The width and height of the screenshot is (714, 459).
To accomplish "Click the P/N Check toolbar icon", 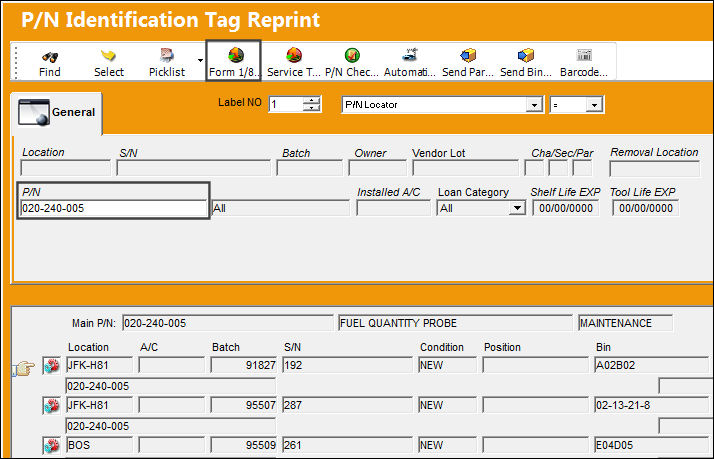I will point(352,55).
